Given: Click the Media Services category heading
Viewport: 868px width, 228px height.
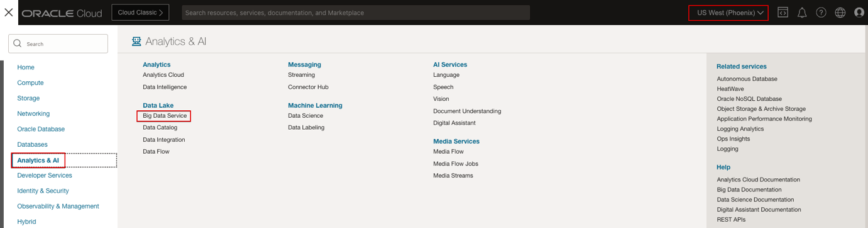Looking at the screenshot, I should (x=456, y=141).
